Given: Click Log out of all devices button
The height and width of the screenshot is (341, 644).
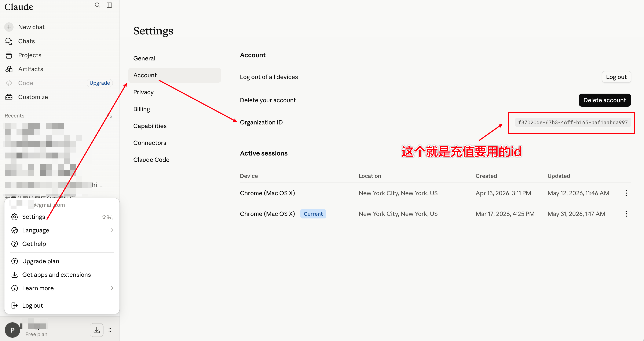Looking at the screenshot, I should [616, 77].
